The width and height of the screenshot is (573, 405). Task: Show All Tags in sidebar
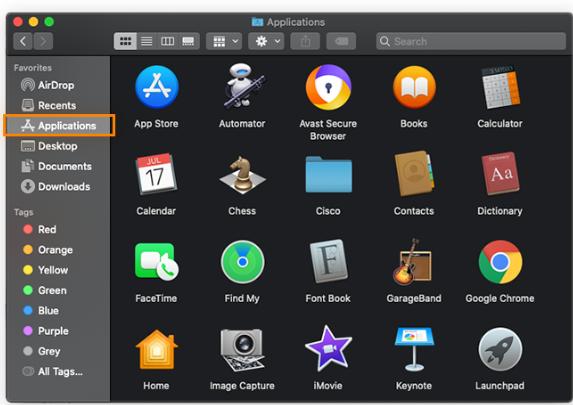tap(58, 372)
